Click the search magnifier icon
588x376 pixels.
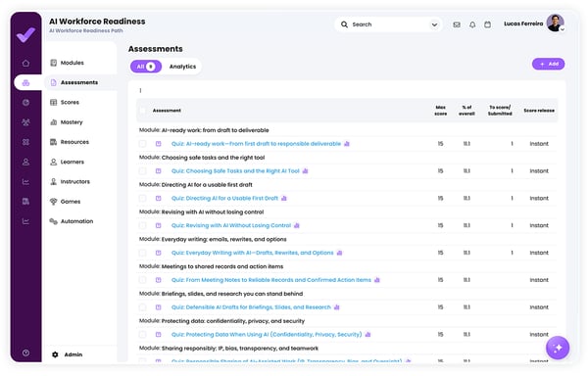344,24
